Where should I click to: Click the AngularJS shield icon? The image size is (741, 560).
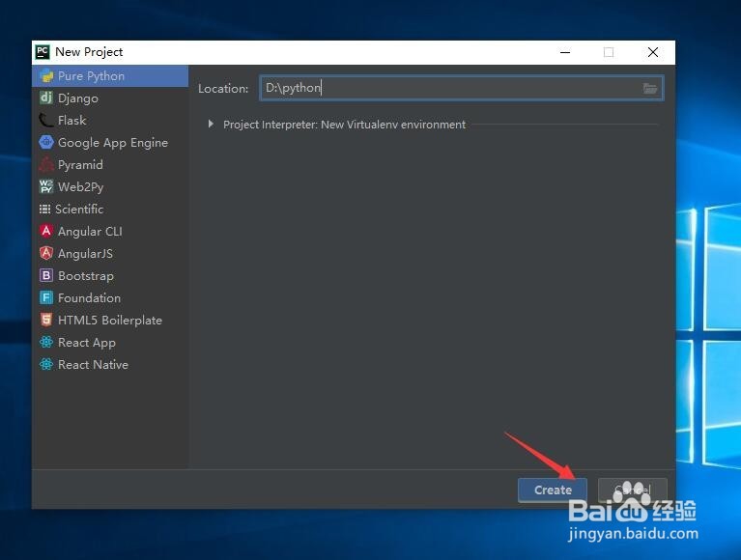[x=46, y=253]
